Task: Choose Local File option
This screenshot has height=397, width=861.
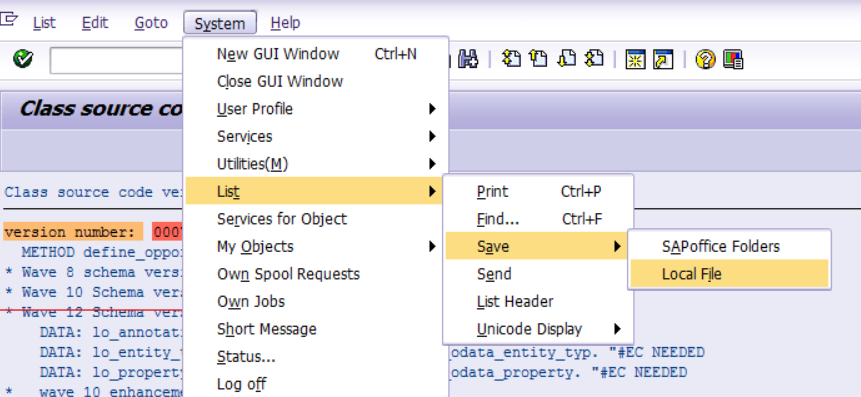Action: [x=729, y=273]
